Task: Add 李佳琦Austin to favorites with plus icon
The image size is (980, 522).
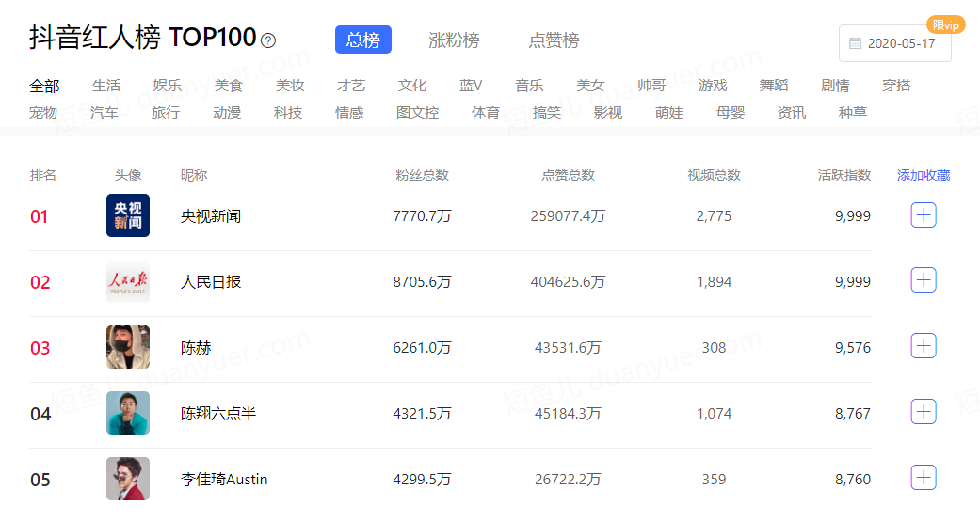Action: point(924,478)
